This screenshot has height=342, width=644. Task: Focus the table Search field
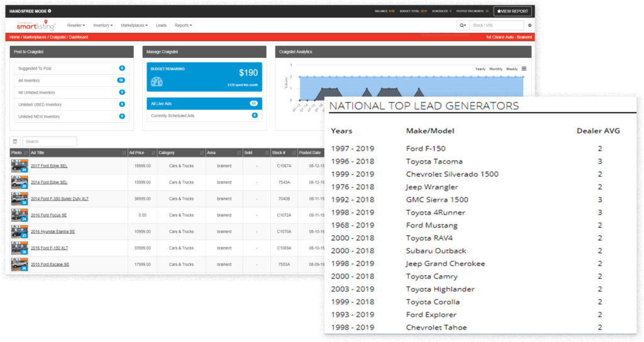pyautogui.click(x=49, y=141)
